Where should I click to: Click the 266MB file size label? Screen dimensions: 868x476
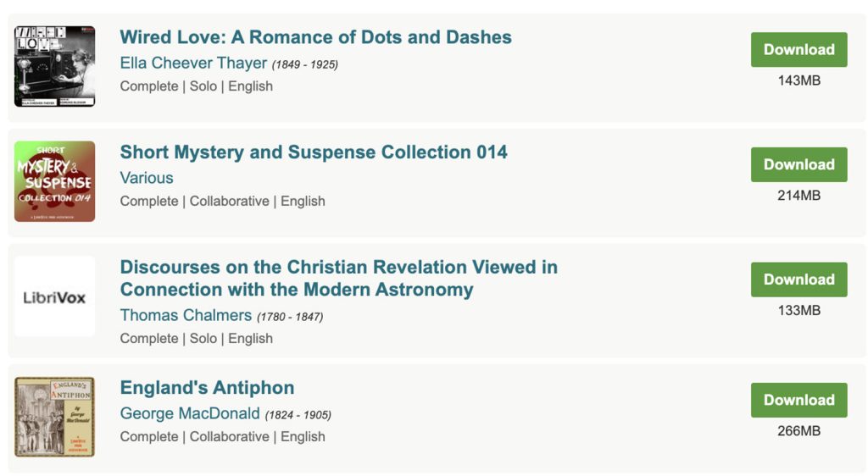pyautogui.click(x=798, y=431)
